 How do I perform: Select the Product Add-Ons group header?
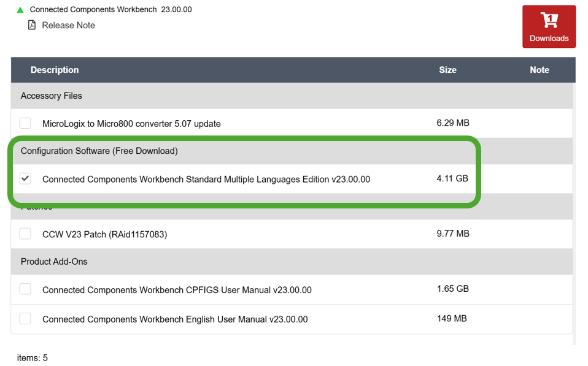coord(54,262)
